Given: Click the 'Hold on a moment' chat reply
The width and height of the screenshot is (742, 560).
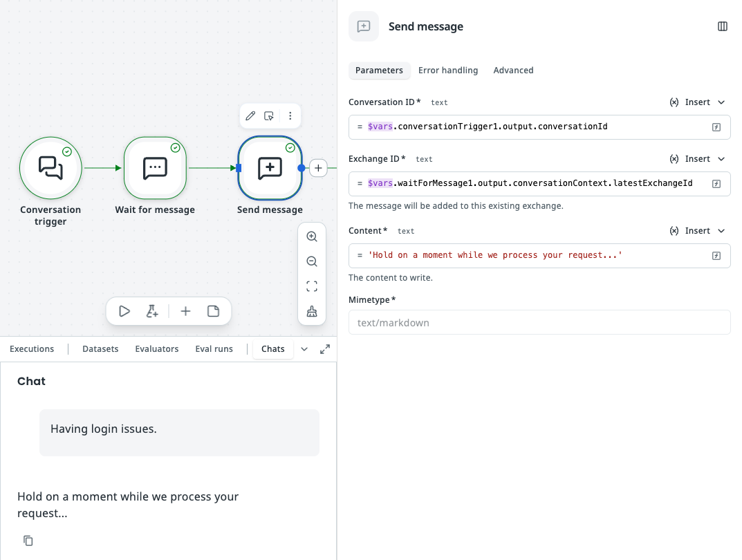Looking at the screenshot, I should [128, 505].
